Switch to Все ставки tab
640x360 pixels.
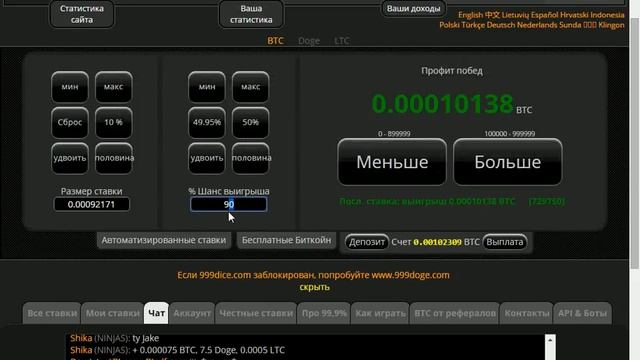(x=52, y=313)
